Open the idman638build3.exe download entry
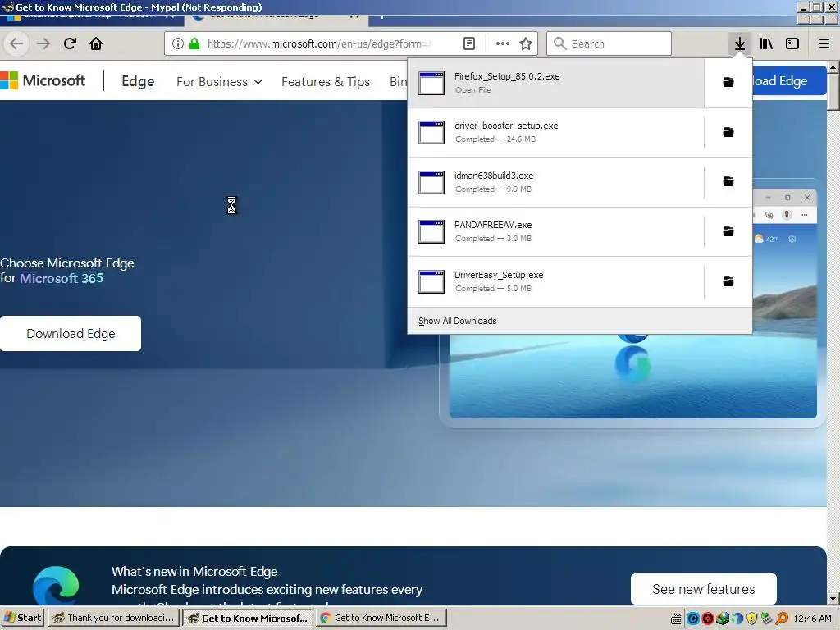The height and width of the screenshot is (630, 840). (x=555, y=182)
